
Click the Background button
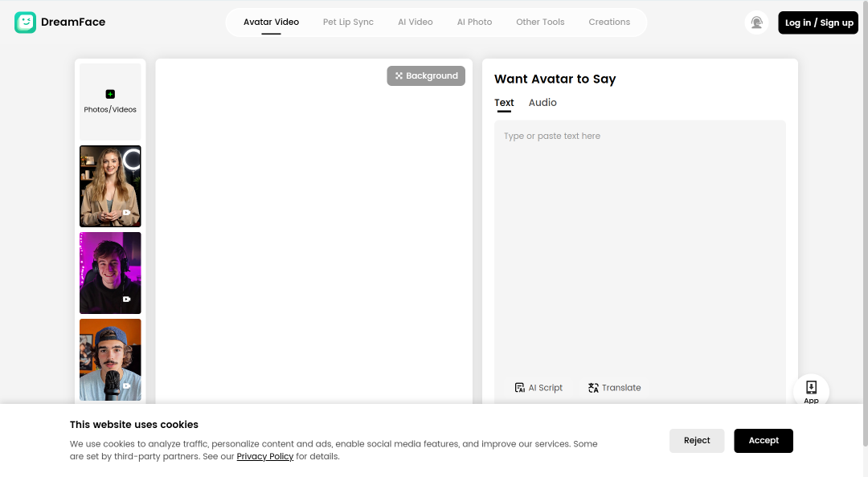click(x=426, y=75)
